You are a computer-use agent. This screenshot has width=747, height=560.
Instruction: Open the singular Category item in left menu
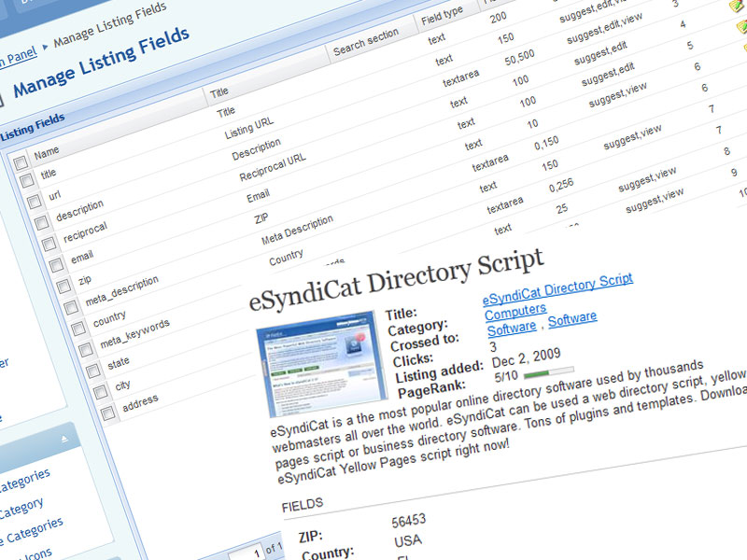(21, 509)
